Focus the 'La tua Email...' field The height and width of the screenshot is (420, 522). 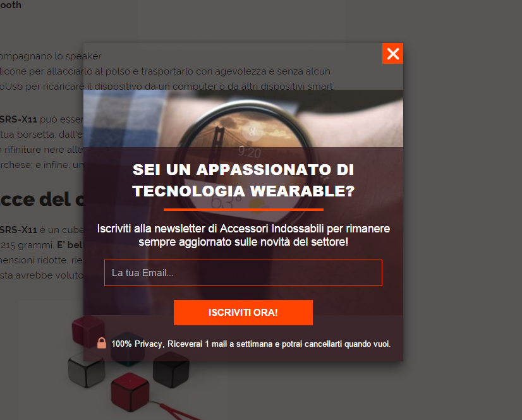243,273
